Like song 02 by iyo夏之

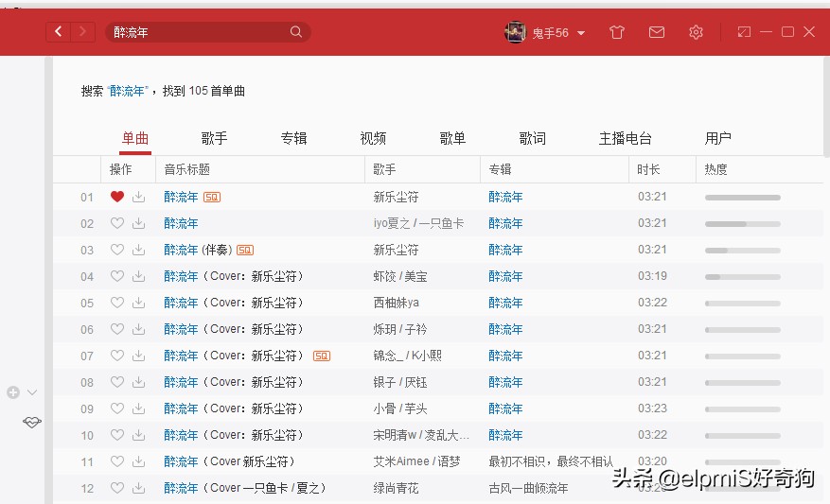117,223
